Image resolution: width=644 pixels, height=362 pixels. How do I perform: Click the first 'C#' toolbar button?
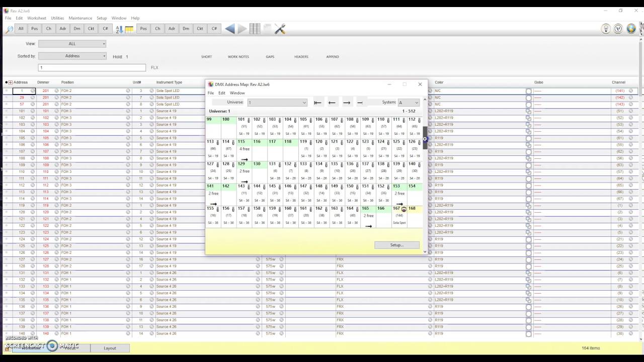coord(105,29)
